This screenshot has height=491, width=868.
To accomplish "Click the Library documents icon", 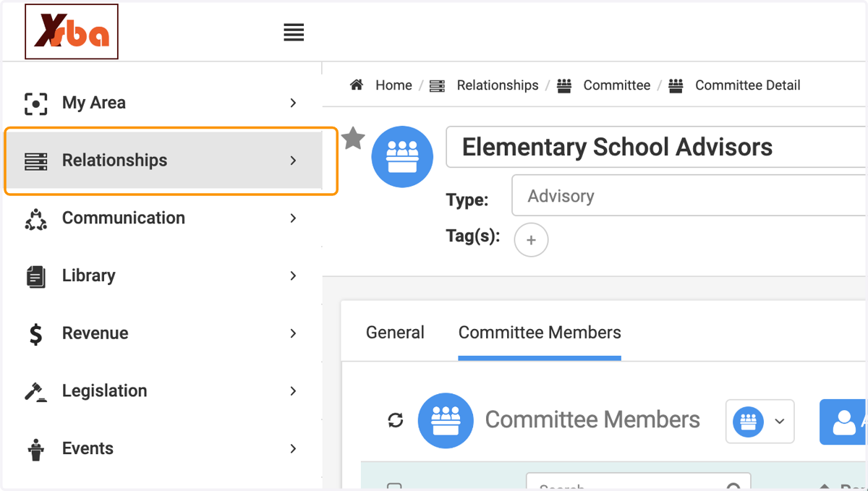I will coord(36,276).
